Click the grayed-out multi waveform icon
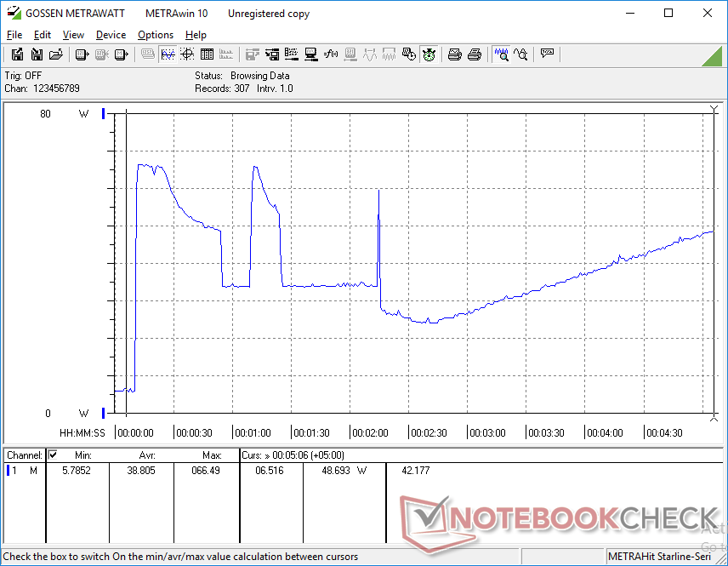 point(389,54)
